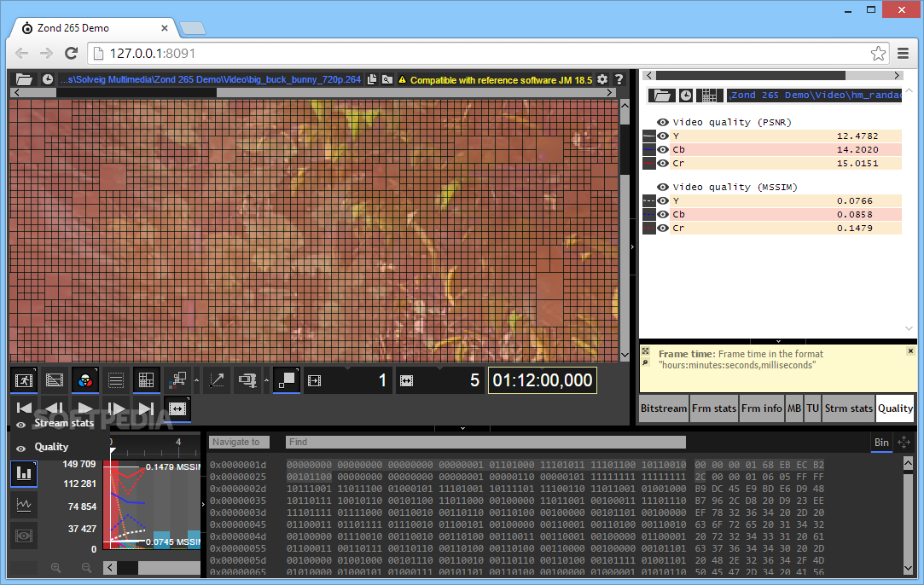This screenshot has width=924, height=585.
Task: Toggle the macroblock grid overlay icon
Action: click(x=146, y=380)
